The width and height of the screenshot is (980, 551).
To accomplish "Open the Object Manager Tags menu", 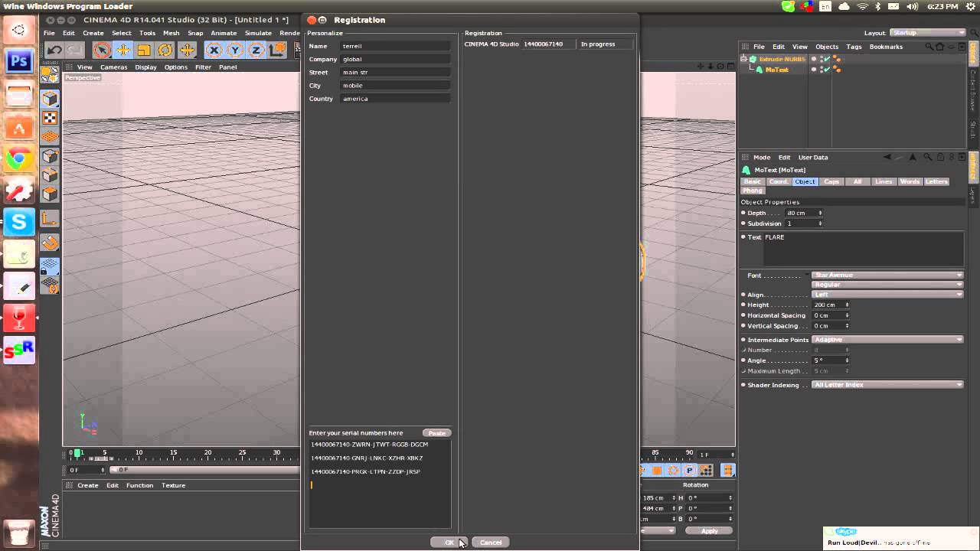I will pos(854,47).
